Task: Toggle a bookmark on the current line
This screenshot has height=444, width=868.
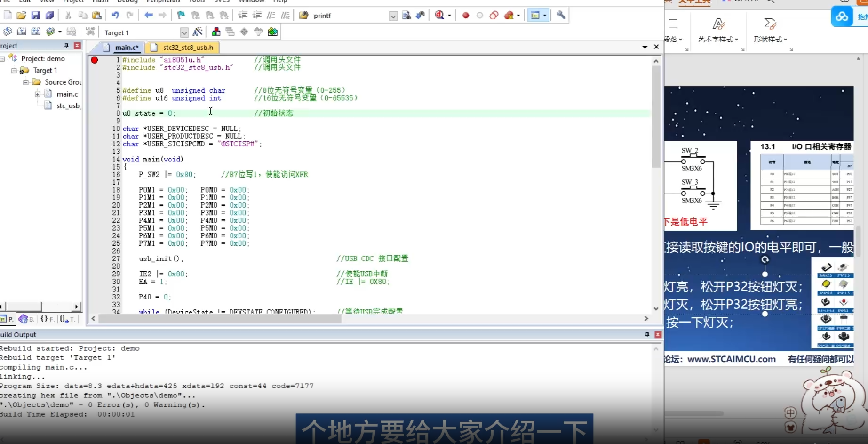Action: tap(181, 15)
